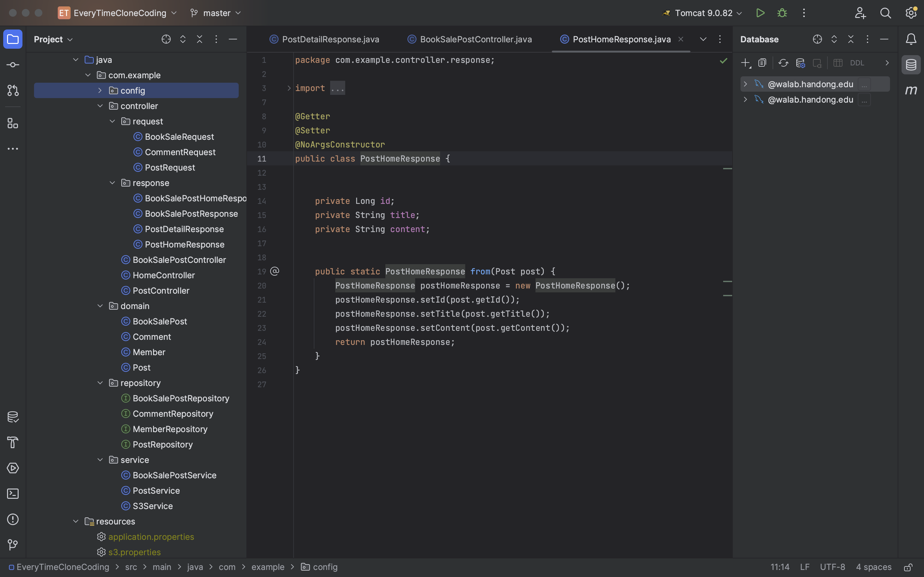Click the search icon in toolbar
This screenshot has height=577, width=924.
coord(886,13)
